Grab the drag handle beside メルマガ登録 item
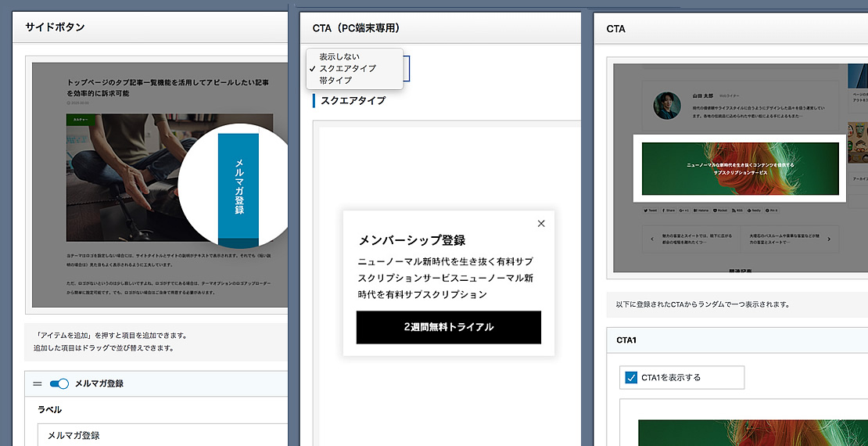Image resolution: width=868 pixels, height=446 pixels. pyautogui.click(x=38, y=383)
